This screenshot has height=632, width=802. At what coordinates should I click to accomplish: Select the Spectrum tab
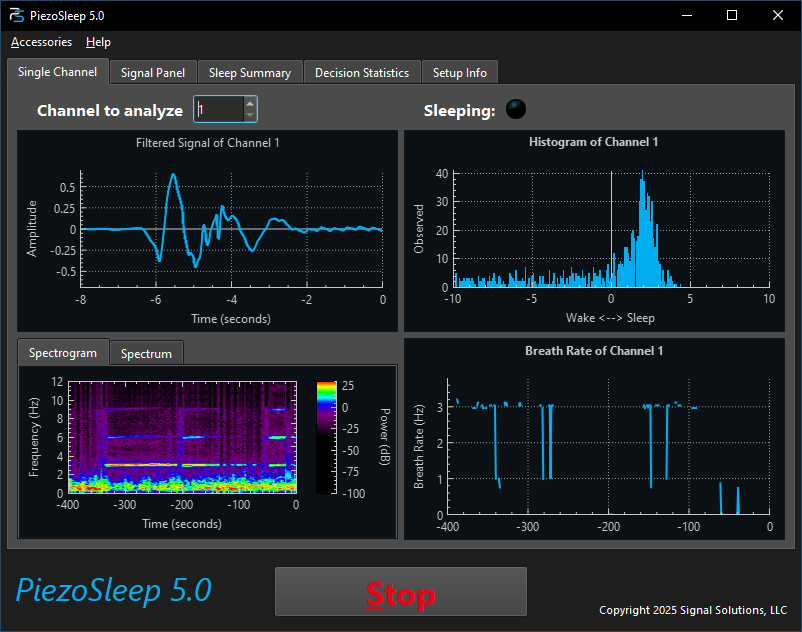click(146, 354)
